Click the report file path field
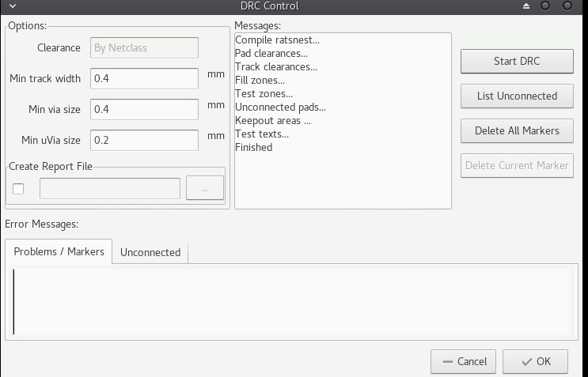The image size is (588, 377). (110, 188)
